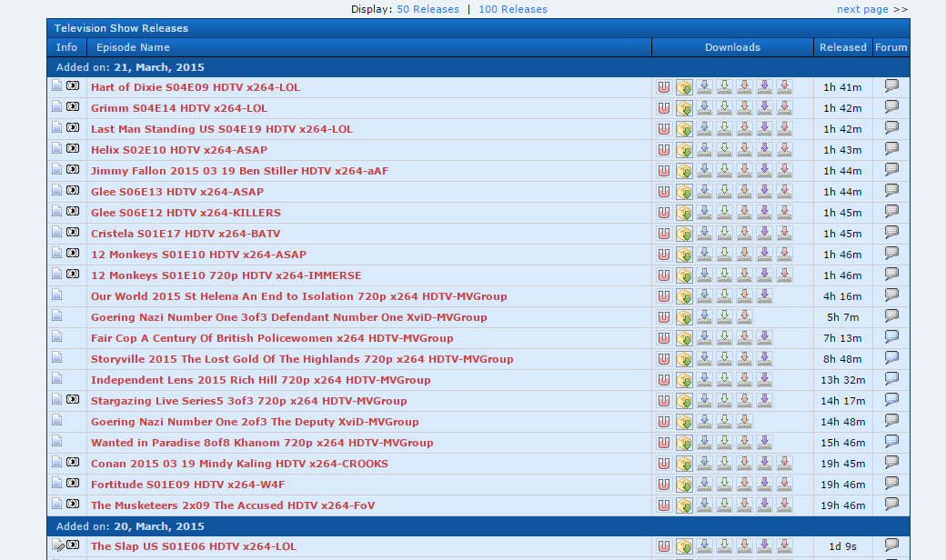Display 50 Releases per page
946x560 pixels.
tap(428, 9)
